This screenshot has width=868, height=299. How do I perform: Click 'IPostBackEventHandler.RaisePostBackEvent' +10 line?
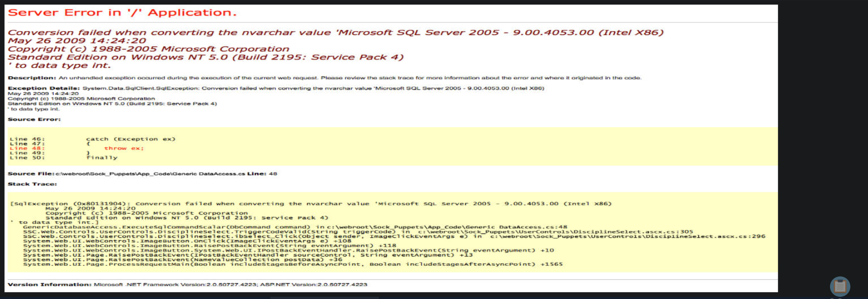click(x=289, y=250)
